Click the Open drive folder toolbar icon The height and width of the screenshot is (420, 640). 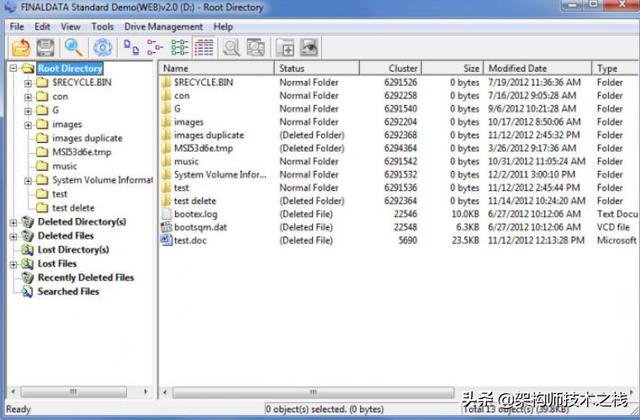tap(21, 48)
